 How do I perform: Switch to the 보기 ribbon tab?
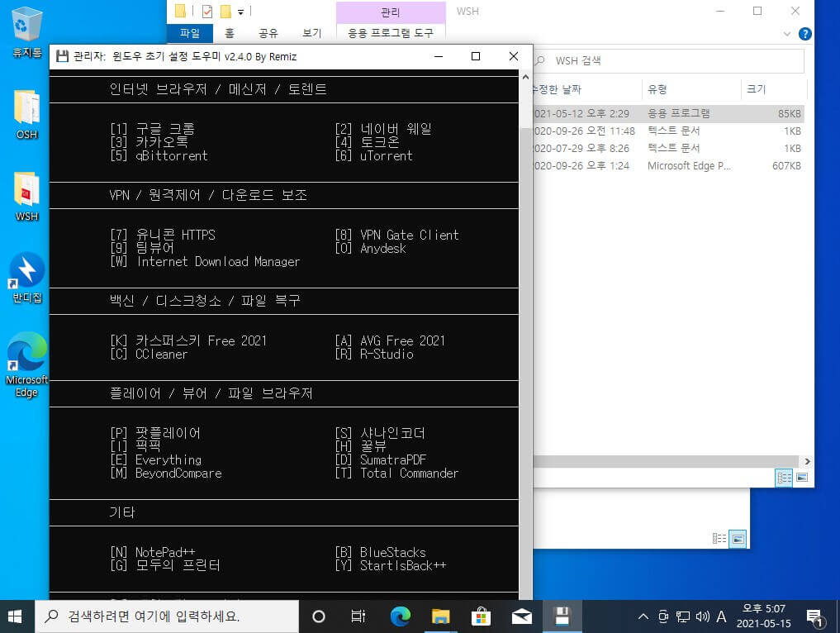coord(311,33)
